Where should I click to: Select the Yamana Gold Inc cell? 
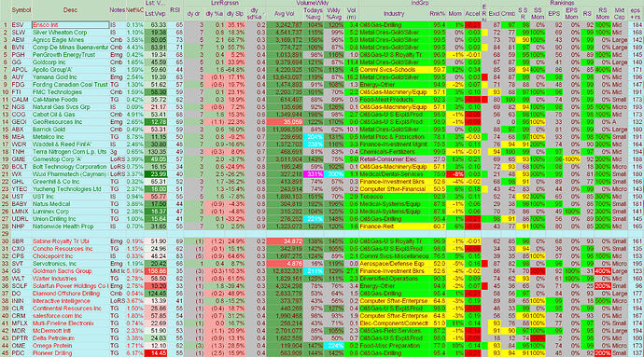70,77
